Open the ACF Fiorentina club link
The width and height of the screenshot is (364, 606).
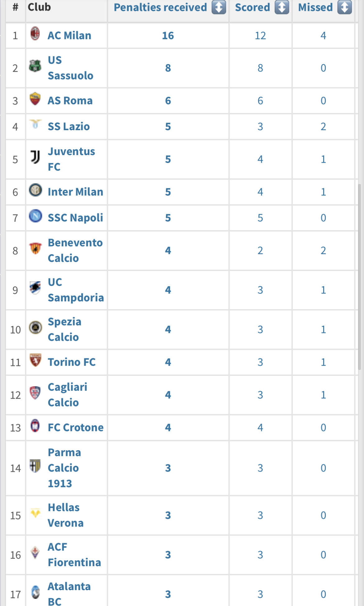[x=74, y=555]
